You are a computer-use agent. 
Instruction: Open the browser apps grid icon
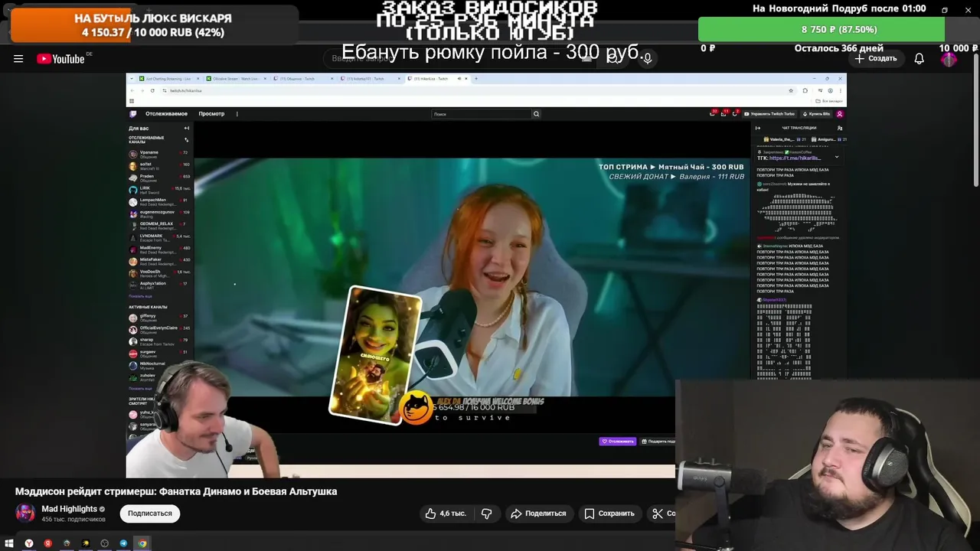point(132,101)
